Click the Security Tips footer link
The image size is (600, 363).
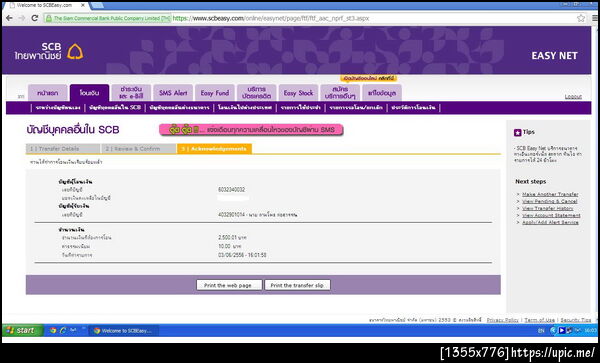576,320
